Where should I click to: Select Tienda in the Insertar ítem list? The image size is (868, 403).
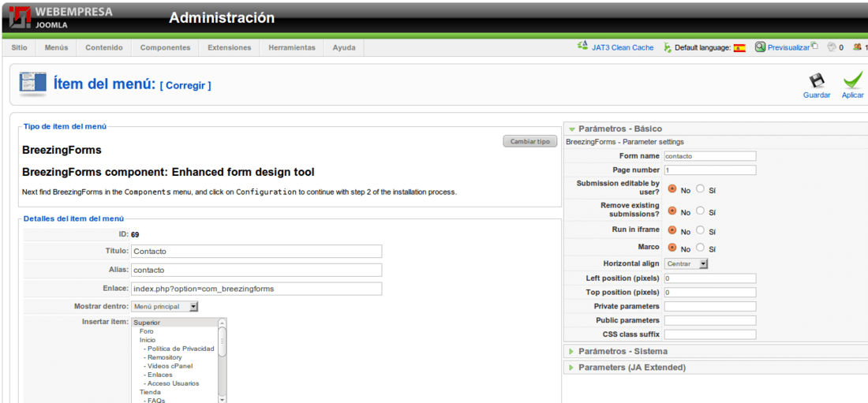[150, 392]
